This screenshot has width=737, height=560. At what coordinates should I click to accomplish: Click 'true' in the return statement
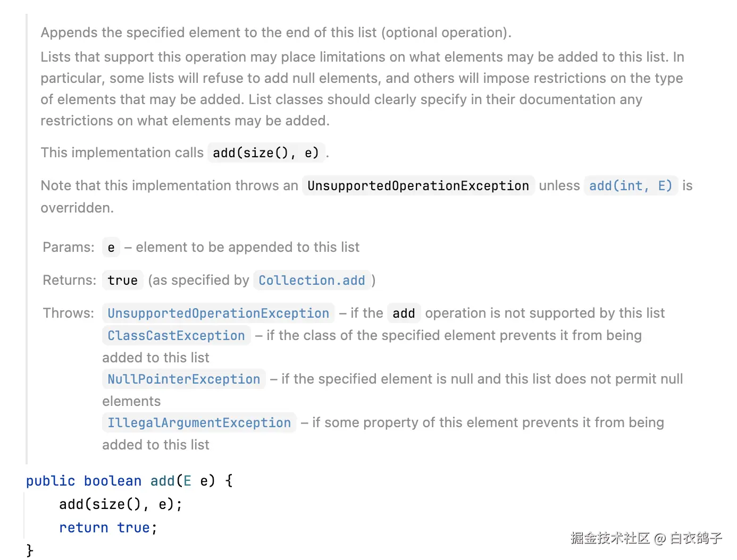(133, 528)
